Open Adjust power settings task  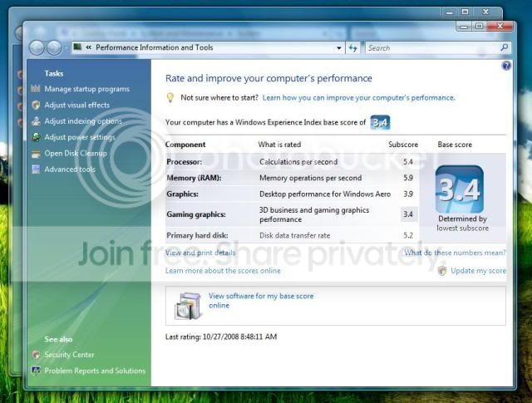80,137
